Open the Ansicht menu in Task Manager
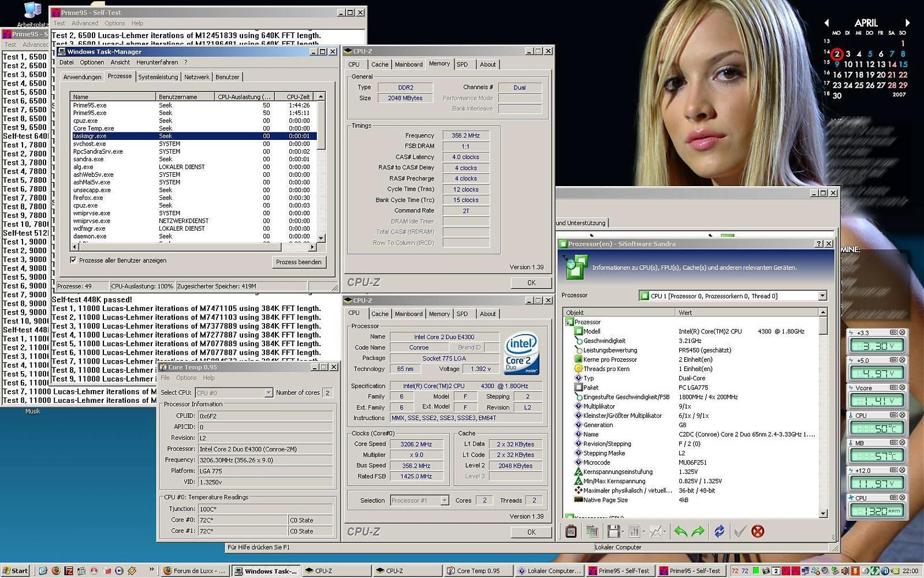This screenshot has height=578, width=924. pyautogui.click(x=120, y=62)
